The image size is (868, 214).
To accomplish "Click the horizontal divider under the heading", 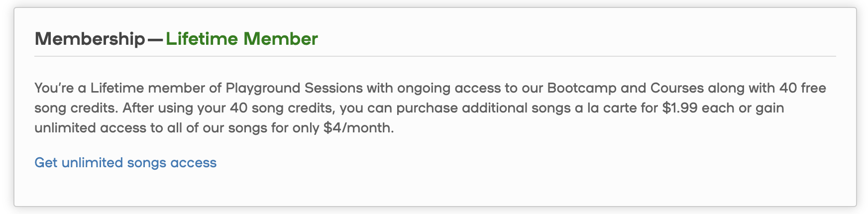I will tap(435, 56).
